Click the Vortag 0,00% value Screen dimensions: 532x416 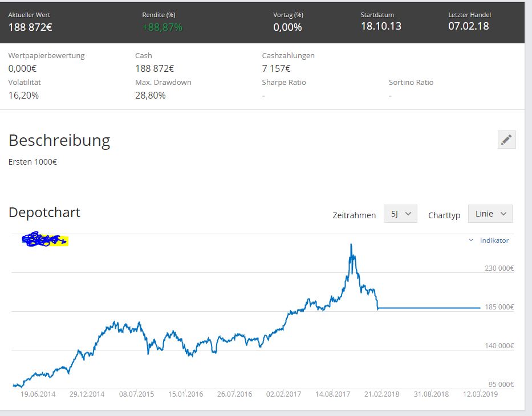click(287, 27)
